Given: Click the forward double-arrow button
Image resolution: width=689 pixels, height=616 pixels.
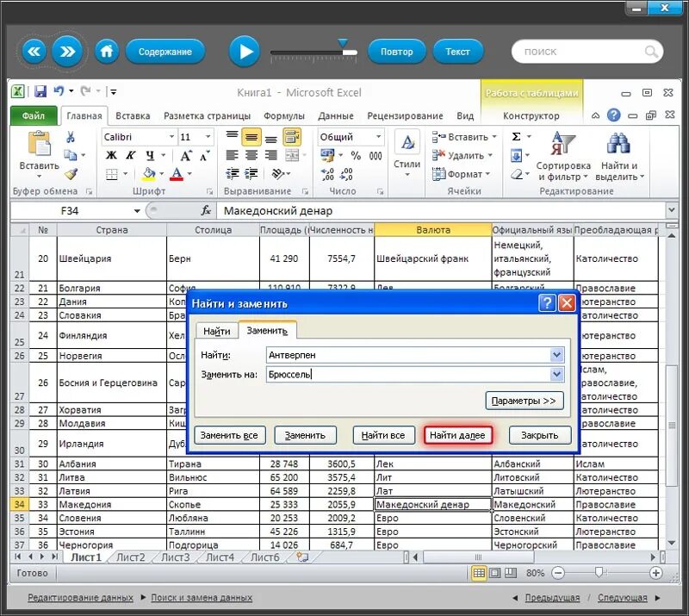Looking at the screenshot, I should coord(67,52).
